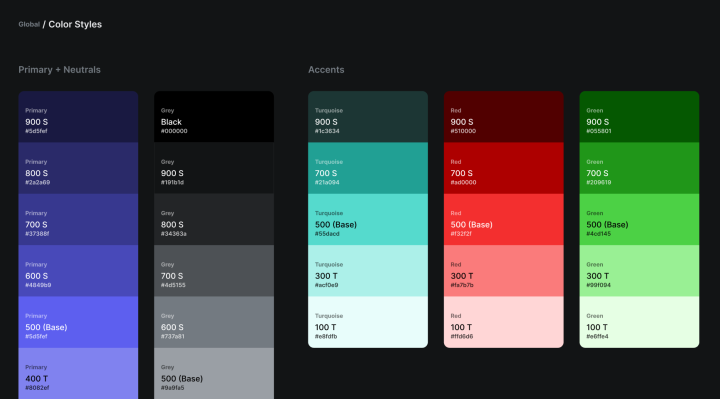Pick the Green 700 S swatch
720x399 pixels.
point(639,168)
